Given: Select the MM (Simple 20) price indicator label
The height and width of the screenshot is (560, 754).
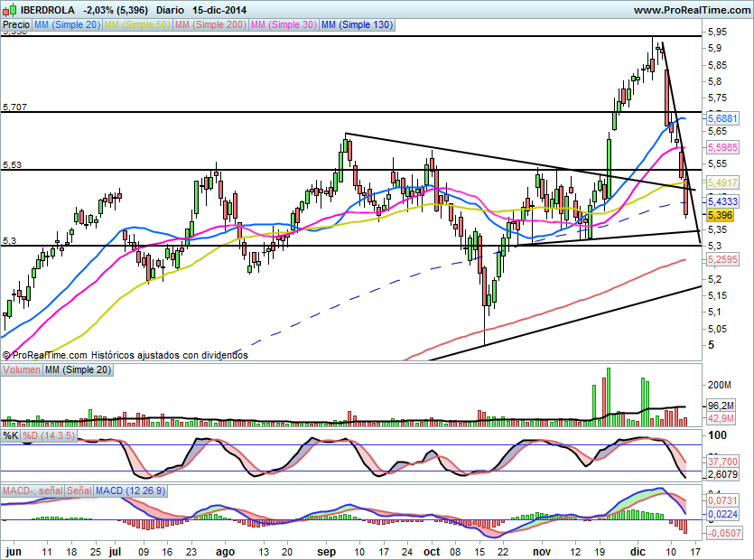Looking at the screenshot, I should click(67, 24).
